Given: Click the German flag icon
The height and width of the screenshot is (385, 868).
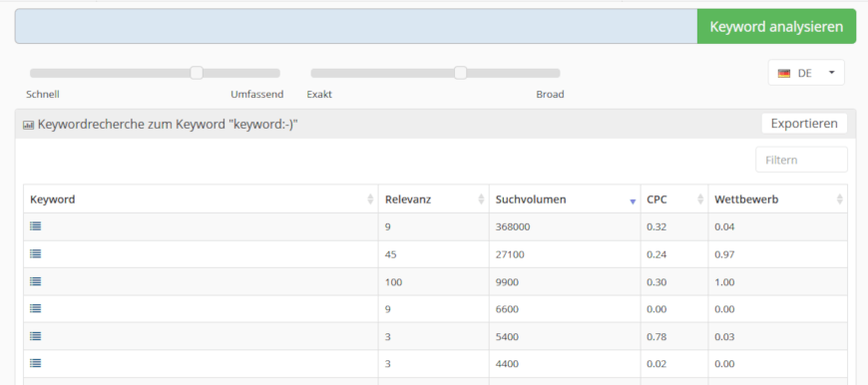Looking at the screenshot, I should [x=784, y=73].
